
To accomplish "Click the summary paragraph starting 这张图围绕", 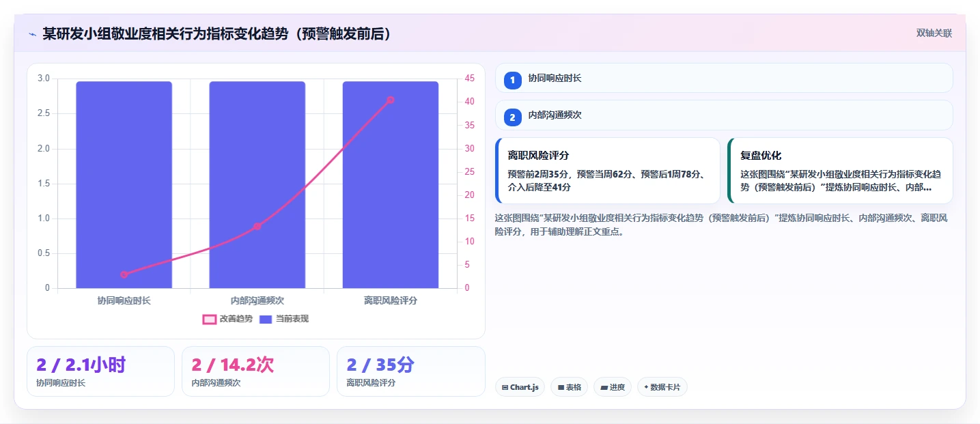I will click(x=720, y=225).
